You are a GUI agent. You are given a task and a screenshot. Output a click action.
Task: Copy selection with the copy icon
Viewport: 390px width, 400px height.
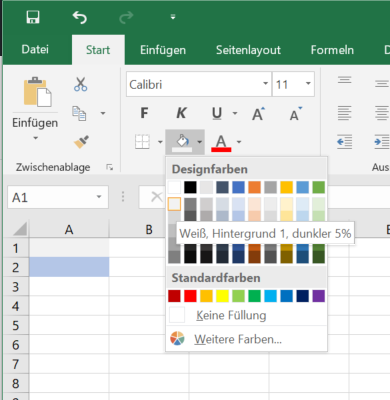pos(79,113)
